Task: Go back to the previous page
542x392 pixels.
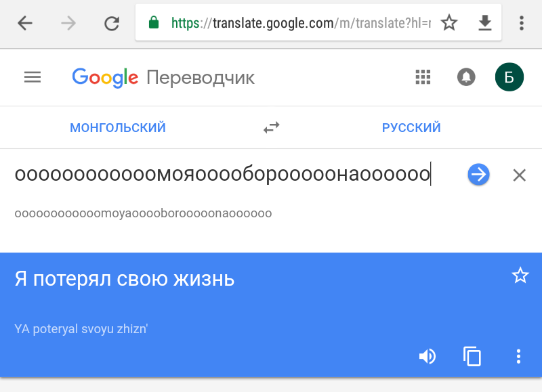Action: click(x=25, y=24)
